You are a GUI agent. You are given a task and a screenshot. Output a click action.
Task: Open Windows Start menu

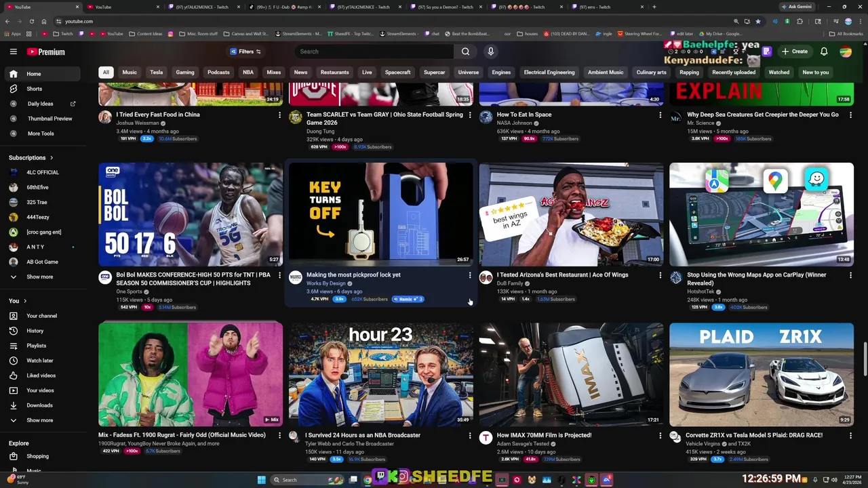[x=261, y=480]
